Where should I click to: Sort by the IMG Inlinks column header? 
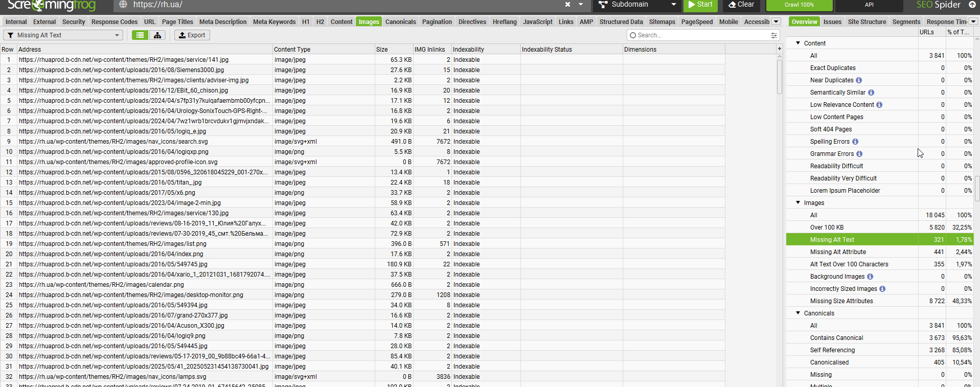click(432, 50)
